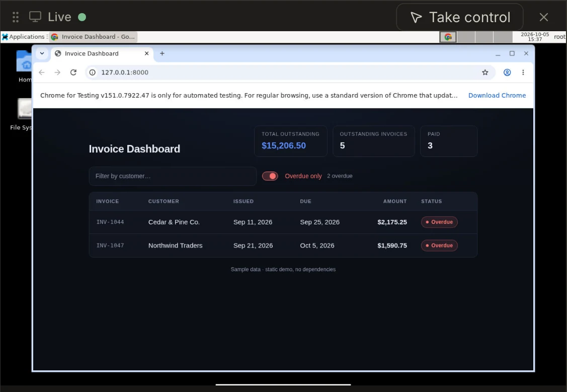
Task: Close the Live view with the X icon
Action: (543, 17)
